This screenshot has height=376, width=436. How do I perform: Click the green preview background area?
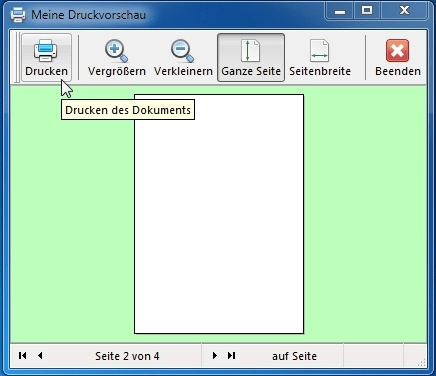(365, 213)
